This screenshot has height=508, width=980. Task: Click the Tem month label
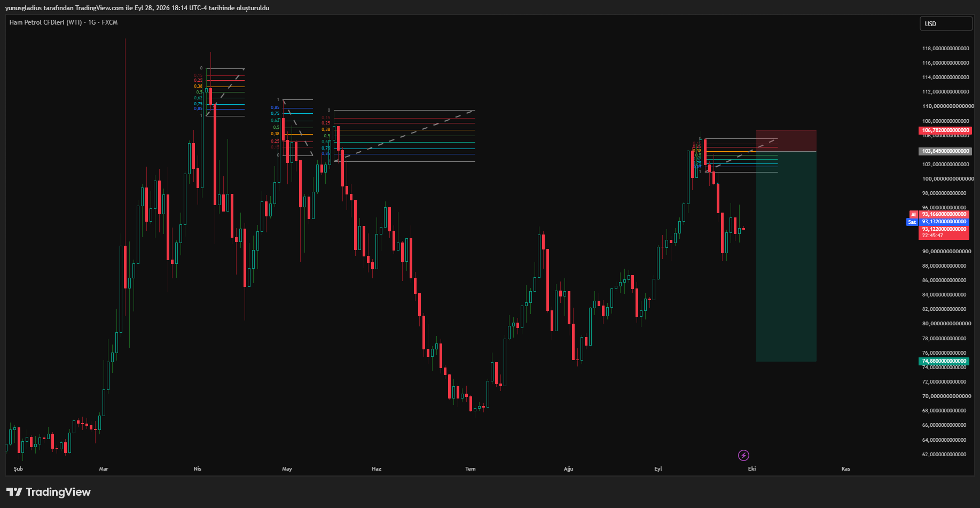(470, 469)
